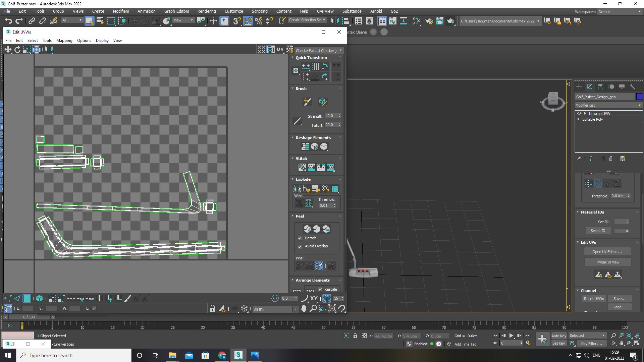Open the Utilities wrench panel icon
The height and width of the screenshot is (362, 644).
633,87
